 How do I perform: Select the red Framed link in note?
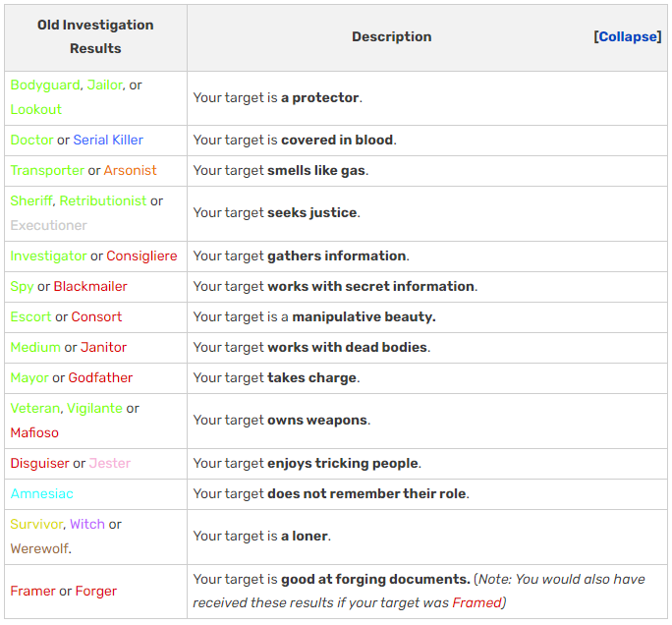(x=477, y=602)
